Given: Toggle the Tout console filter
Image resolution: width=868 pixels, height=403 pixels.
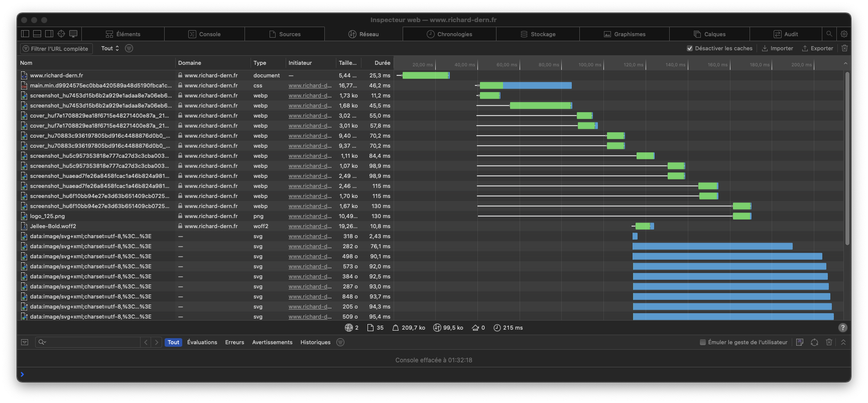Looking at the screenshot, I should [173, 342].
